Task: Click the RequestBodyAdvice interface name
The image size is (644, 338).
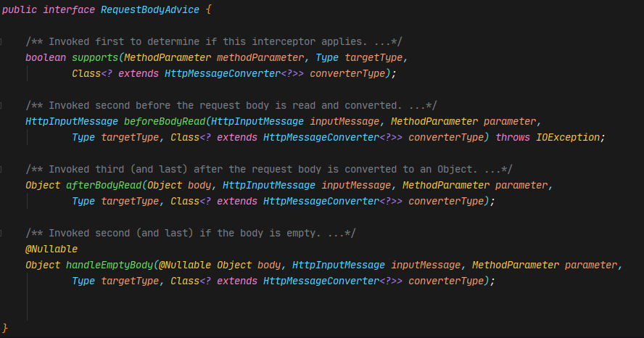Action: point(150,10)
